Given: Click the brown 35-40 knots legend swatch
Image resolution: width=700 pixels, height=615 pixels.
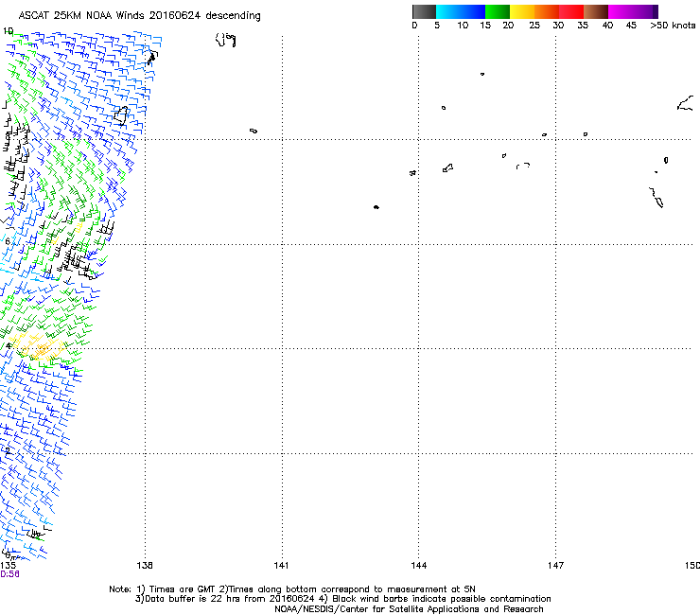Looking at the screenshot, I should click(x=596, y=11).
